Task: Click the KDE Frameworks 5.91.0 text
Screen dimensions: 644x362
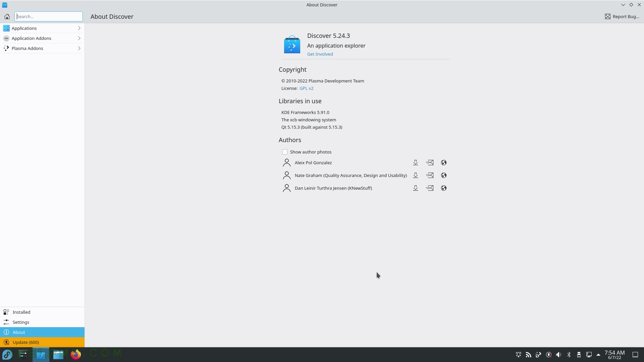Action: pyautogui.click(x=305, y=112)
